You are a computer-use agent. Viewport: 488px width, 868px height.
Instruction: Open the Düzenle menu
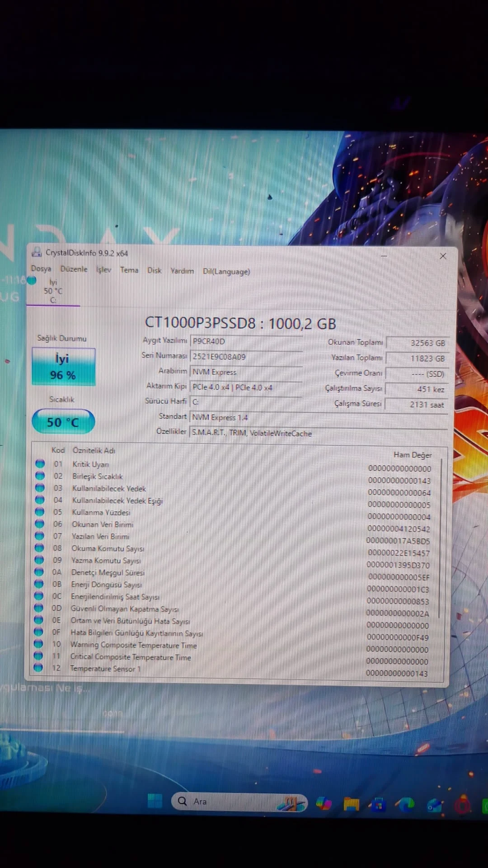pos(74,269)
